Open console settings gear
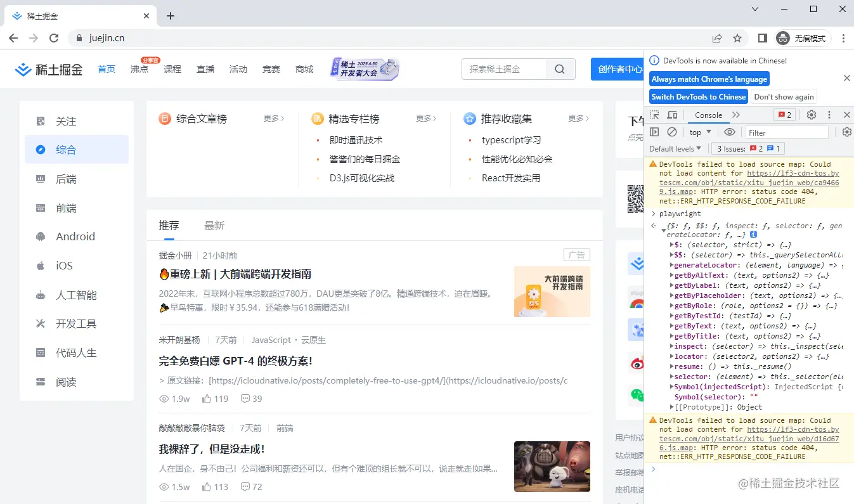This screenshot has width=854, height=504. (x=847, y=132)
